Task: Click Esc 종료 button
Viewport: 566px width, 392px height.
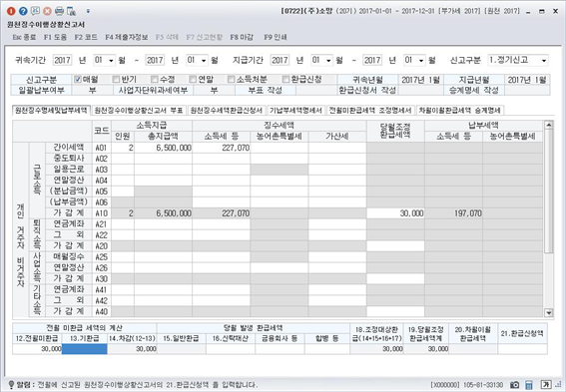Action: [24, 37]
